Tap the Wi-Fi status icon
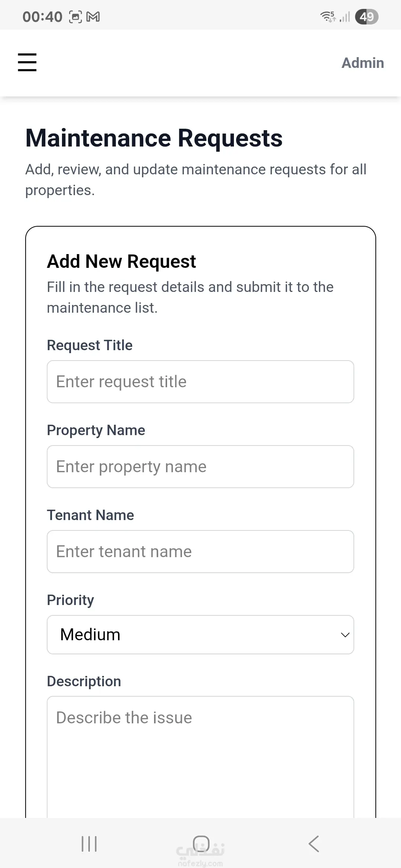This screenshot has width=401, height=868. [x=328, y=17]
